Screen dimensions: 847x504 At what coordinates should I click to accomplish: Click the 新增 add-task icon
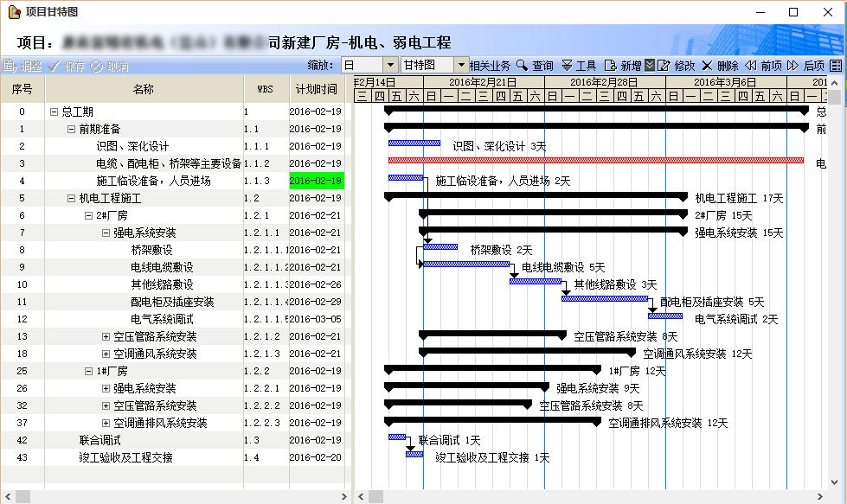point(610,66)
